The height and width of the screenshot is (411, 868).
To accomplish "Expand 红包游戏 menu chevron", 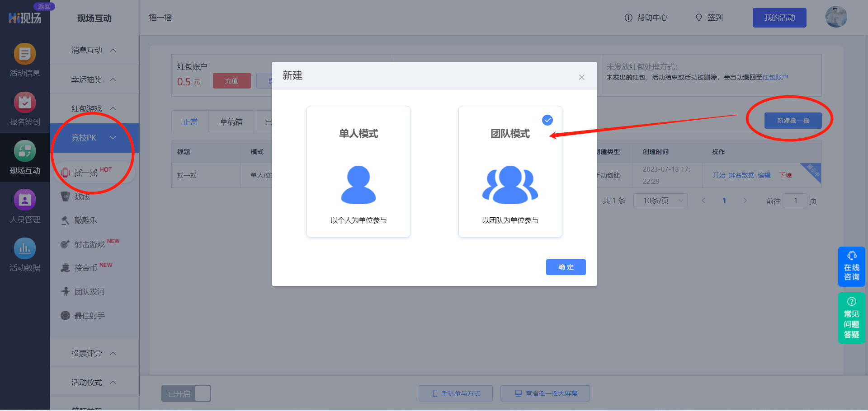I will coord(113,108).
